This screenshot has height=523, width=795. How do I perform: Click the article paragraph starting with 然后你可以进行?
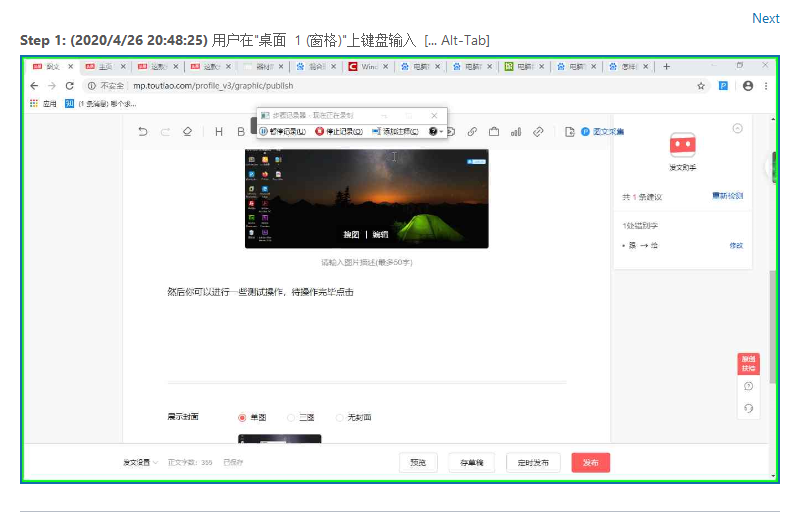[x=261, y=292]
